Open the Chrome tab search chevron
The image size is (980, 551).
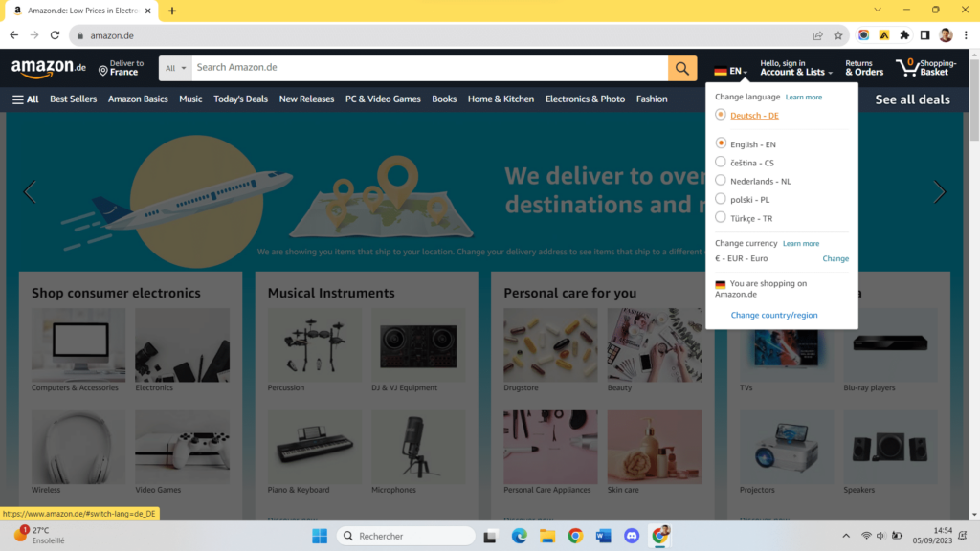[878, 10]
